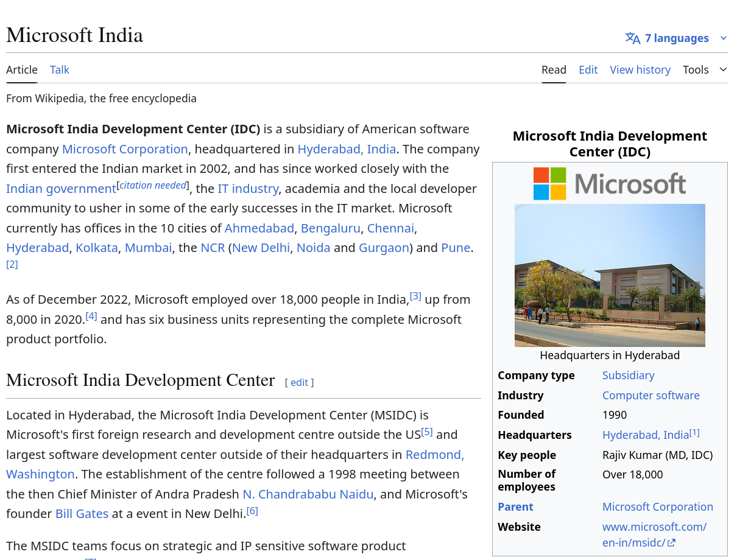This screenshot has height=560, width=737.
Task: Open the Subsidiary link in infobox
Action: click(628, 376)
